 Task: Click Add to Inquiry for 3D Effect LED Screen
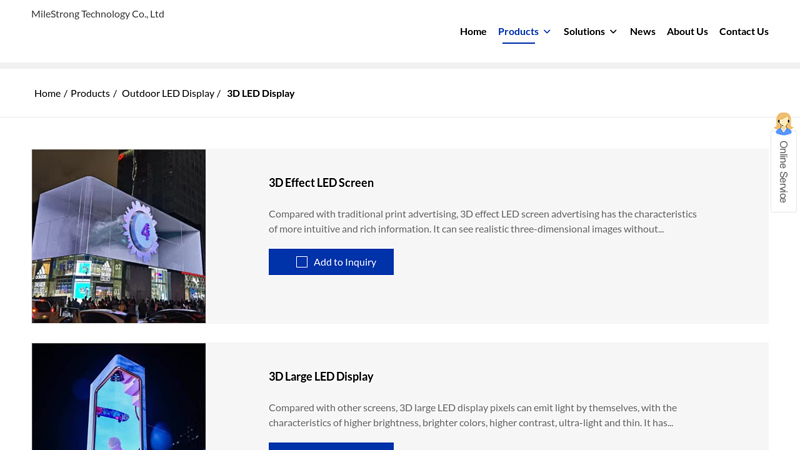(x=331, y=262)
